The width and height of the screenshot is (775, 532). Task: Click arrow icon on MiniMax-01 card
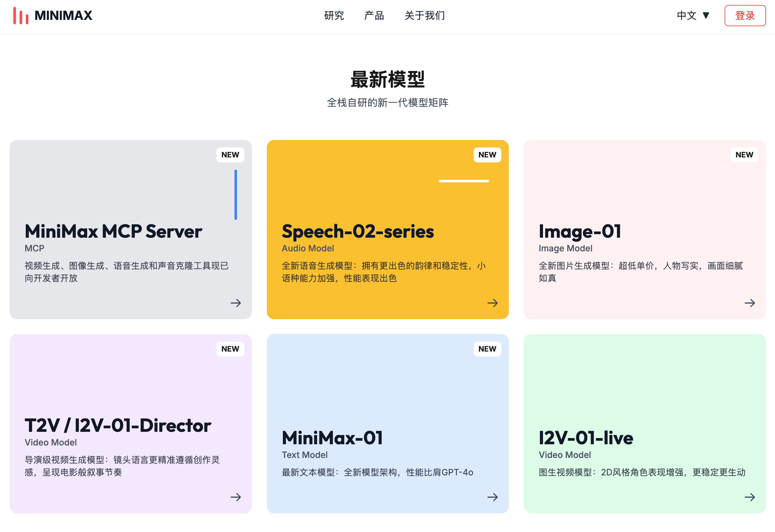click(492, 497)
